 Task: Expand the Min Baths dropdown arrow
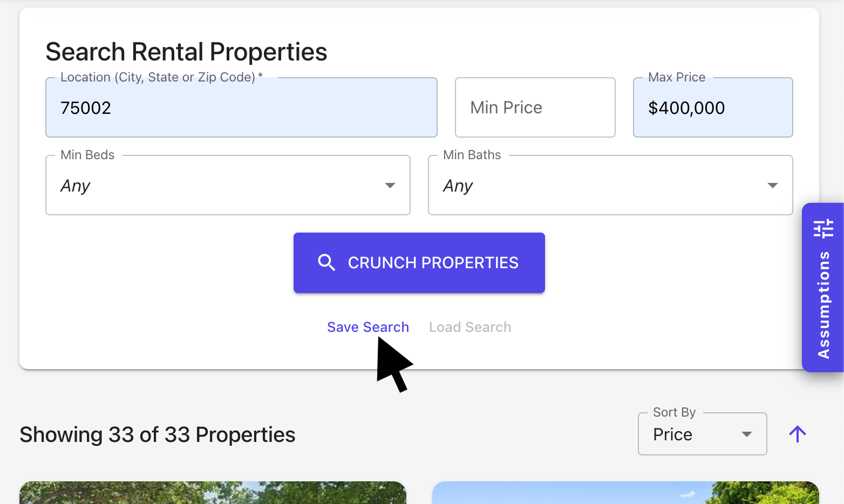(x=772, y=186)
